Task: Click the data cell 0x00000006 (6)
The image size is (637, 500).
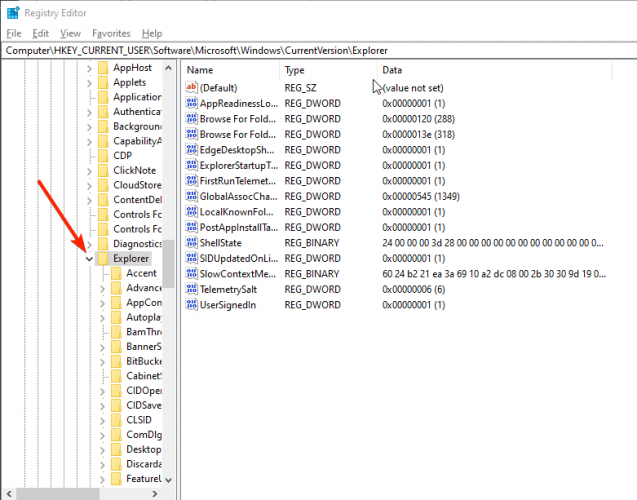Action: (x=414, y=290)
